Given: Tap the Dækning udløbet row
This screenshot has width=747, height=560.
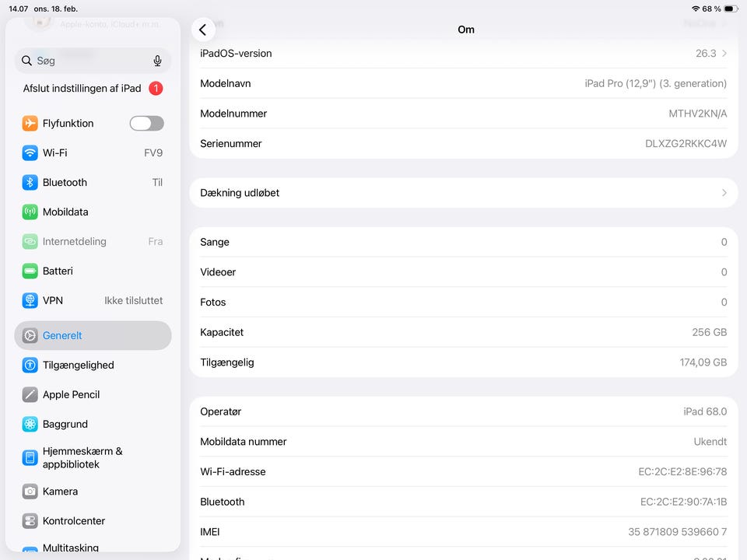Looking at the screenshot, I should coord(464,193).
